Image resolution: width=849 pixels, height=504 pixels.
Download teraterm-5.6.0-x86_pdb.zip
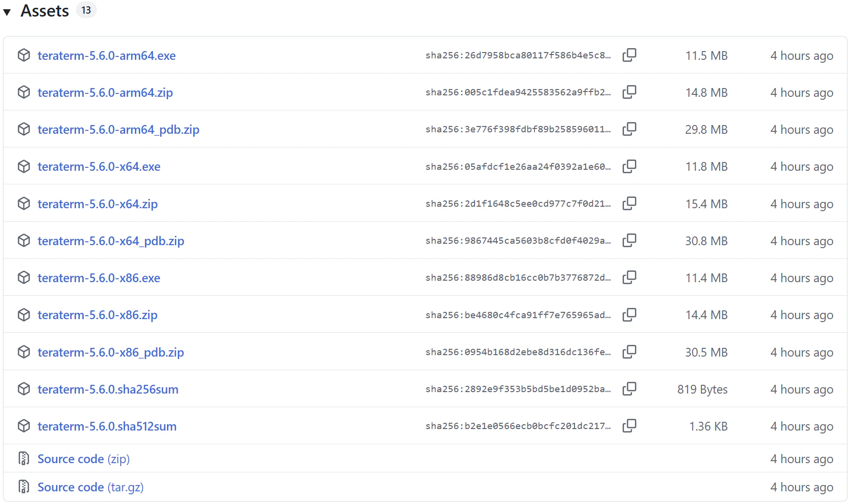pos(111,352)
